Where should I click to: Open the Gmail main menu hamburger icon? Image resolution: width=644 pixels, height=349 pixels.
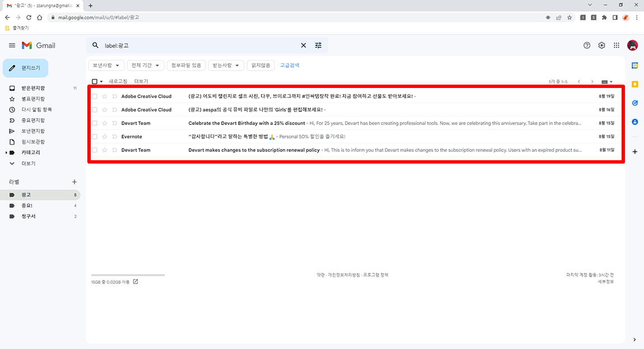(12, 45)
